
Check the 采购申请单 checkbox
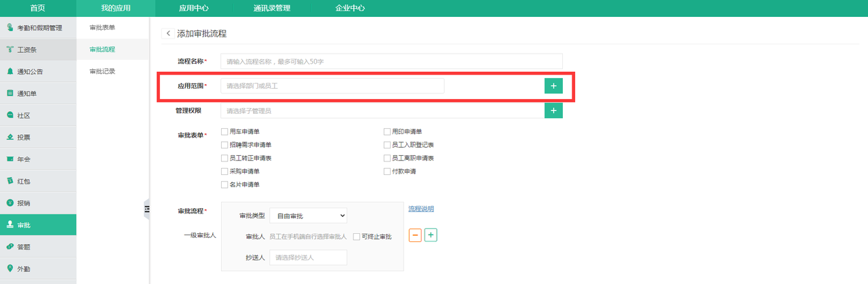(224, 171)
